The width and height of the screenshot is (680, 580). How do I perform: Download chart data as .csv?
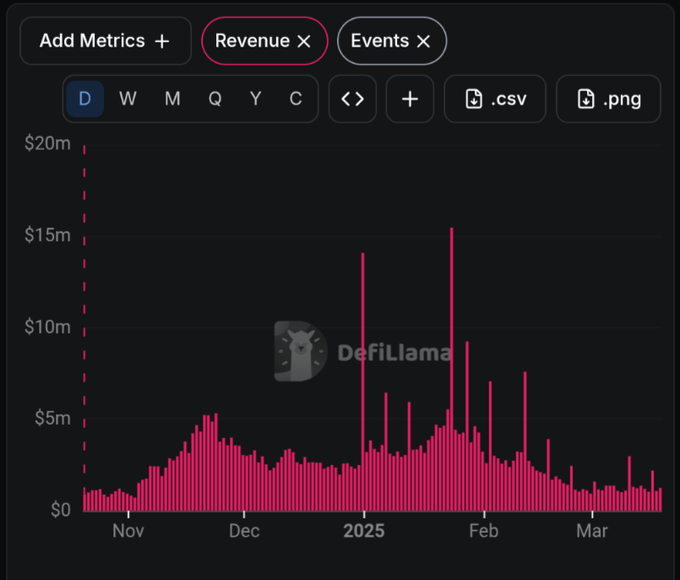click(495, 99)
